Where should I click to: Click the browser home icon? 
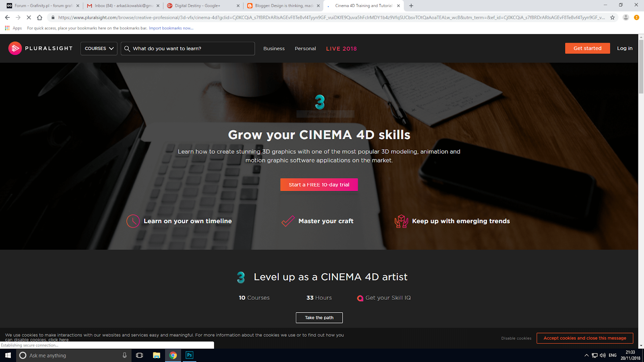tap(39, 17)
